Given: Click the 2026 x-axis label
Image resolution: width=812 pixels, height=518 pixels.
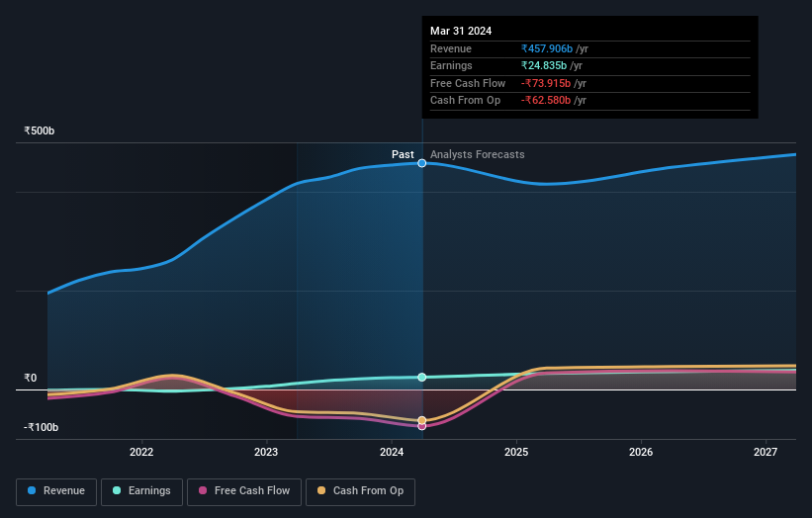Looking at the screenshot, I should [x=641, y=453].
